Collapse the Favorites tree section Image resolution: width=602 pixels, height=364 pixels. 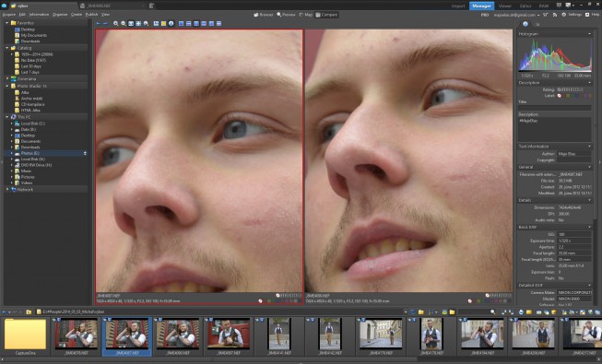6,23
